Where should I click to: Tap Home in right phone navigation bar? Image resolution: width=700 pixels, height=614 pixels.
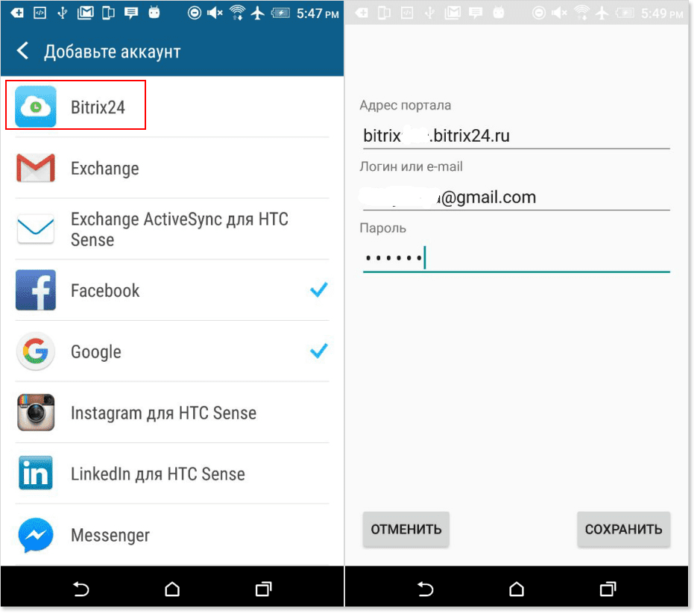pyautogui.click(x=517, y=589)
